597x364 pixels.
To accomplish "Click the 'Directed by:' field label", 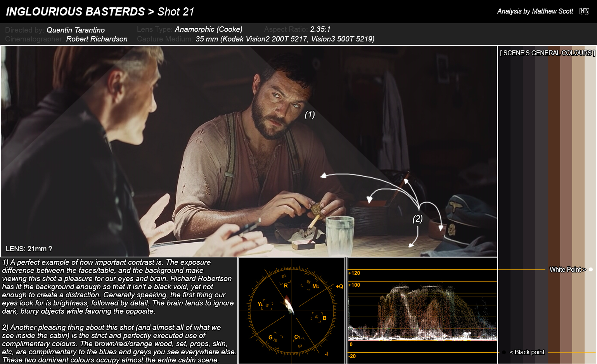I will pos(24,30).
